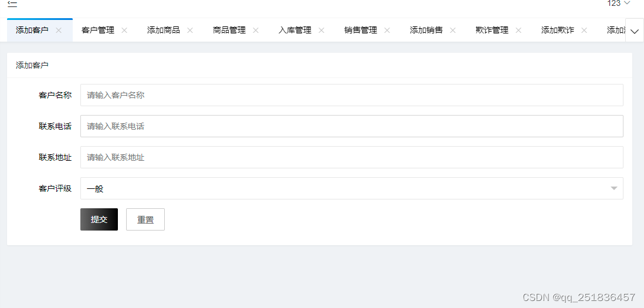Viewport: 644px width, 308px height.
Task: Click the 联系地址 field label
Action: point(55,157)
